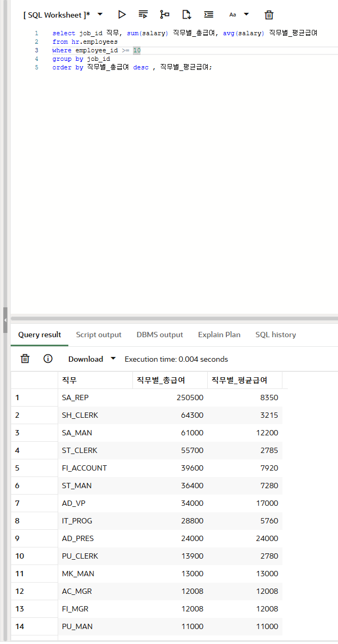338x644 pixels.
Task: Select the AD_VP cell
Action: (95, 503)
